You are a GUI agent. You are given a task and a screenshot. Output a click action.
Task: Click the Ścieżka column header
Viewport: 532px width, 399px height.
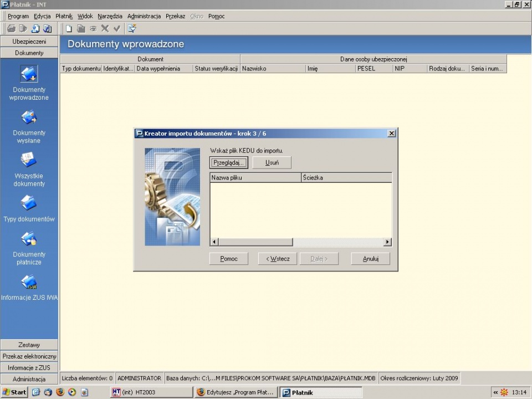[x=347, y=177]
